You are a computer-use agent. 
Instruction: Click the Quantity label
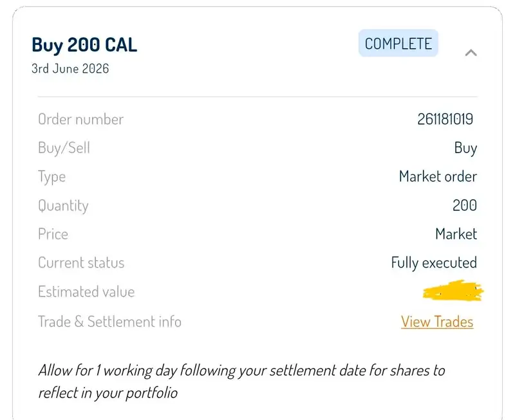click(63, 206)
